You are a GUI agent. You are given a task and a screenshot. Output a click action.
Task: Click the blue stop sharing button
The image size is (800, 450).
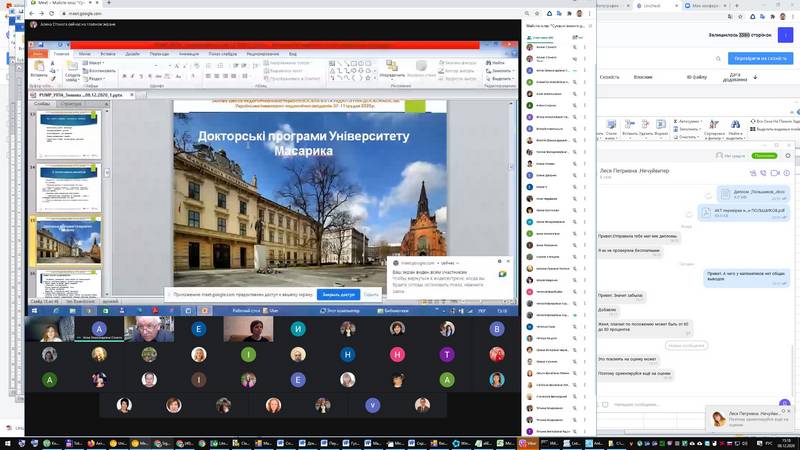pyautogui.click(x=338, y=294)
